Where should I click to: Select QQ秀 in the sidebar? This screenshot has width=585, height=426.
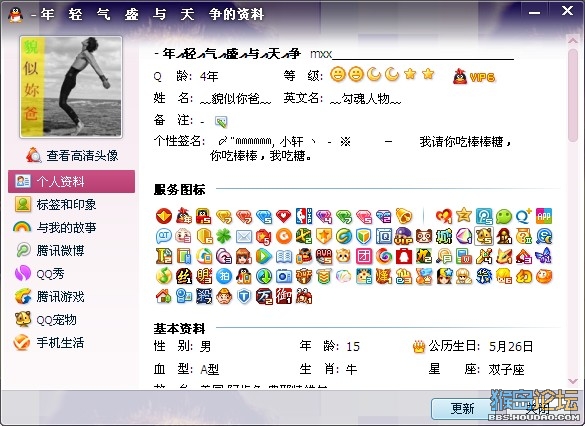point(39,274)
